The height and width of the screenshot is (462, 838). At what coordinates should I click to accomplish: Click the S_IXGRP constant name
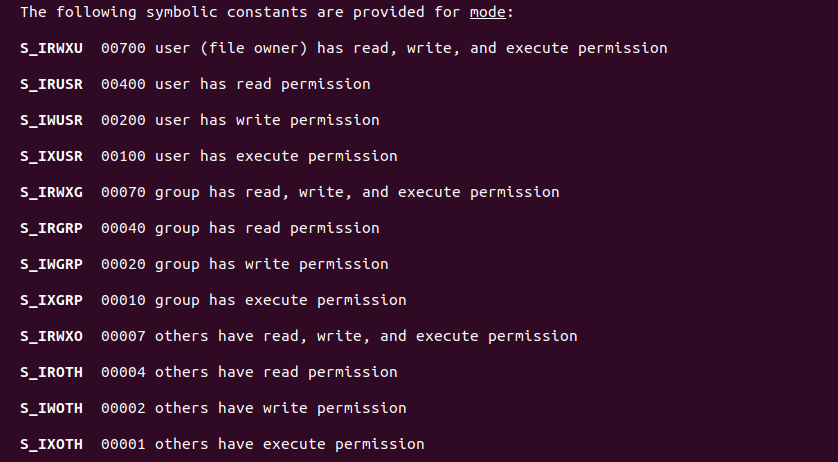52,300
